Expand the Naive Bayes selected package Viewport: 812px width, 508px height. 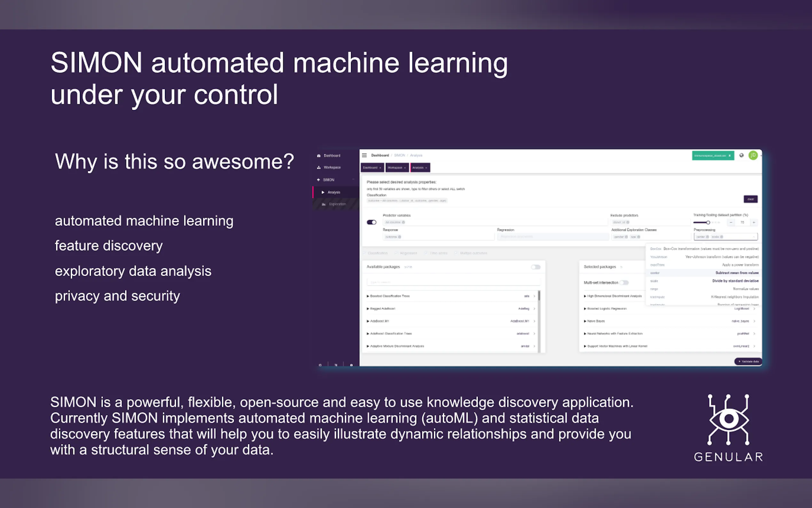(x=585, y=321)
